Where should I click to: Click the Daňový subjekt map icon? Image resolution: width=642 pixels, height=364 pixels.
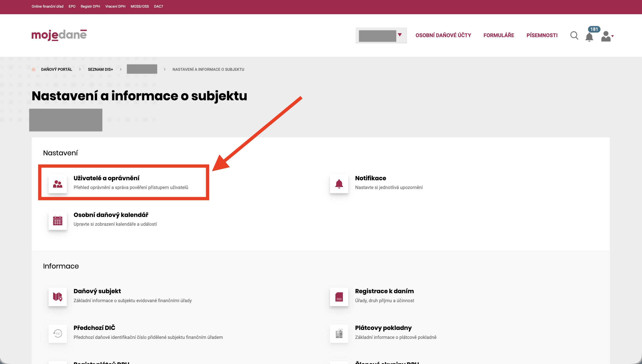[57, 297]
